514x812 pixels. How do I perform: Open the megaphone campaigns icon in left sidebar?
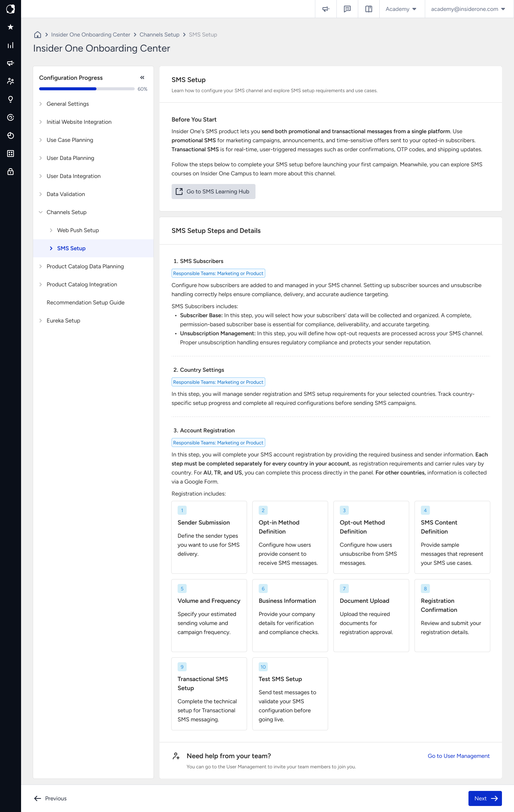click(x=11, y=63)
